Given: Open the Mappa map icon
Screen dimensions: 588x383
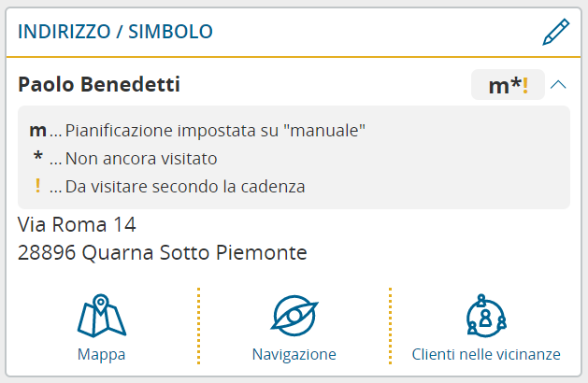Looking at the screenshot, I should tap(102, 316).
